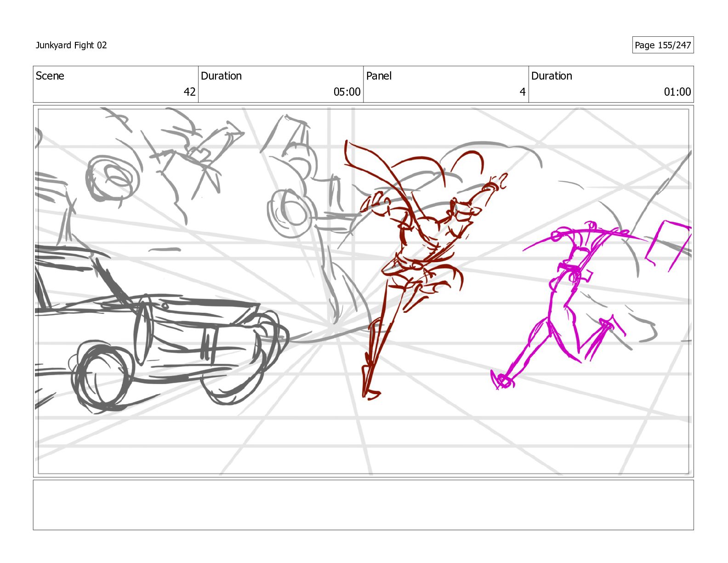This screenshot has width=728, height=563.
Task: Click the empty notes box below the panel
Action: click(363, 505)
